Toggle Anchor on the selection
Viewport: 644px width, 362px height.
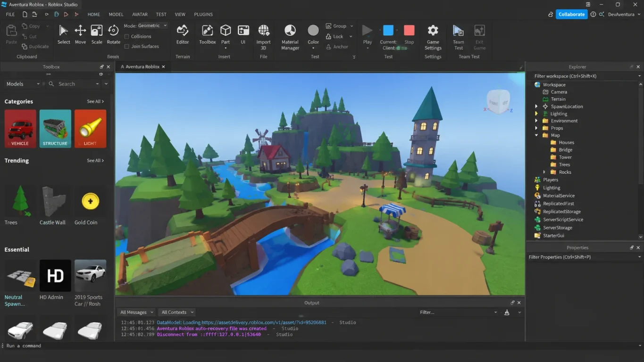tap(337, 47)
